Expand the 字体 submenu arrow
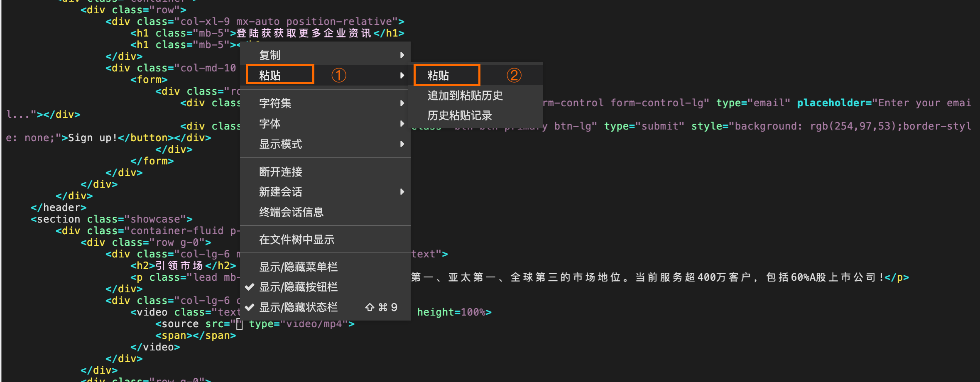980x382 pixels. 402,124
